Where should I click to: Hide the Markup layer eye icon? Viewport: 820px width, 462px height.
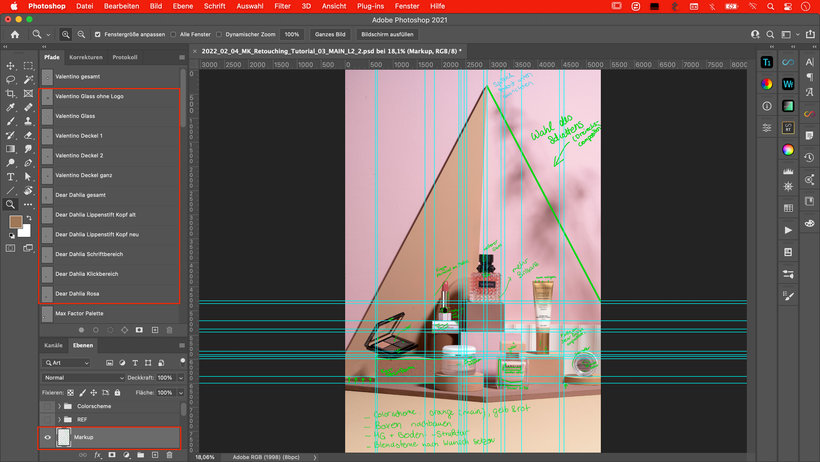click(x=48, y=437)
